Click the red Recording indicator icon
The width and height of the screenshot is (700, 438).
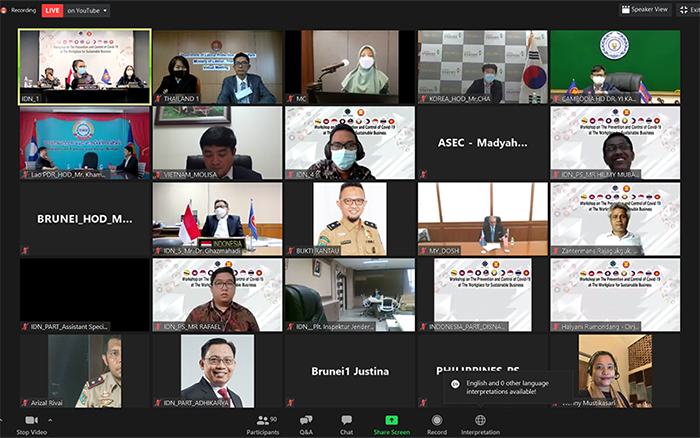(x=5, y=10)
